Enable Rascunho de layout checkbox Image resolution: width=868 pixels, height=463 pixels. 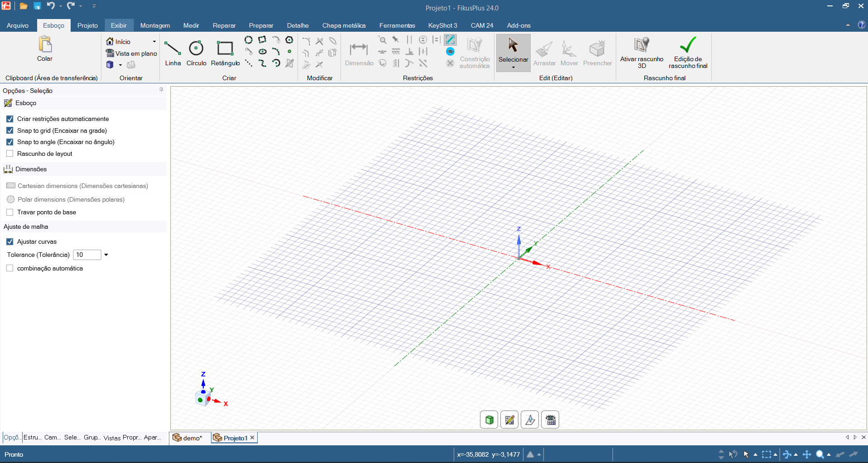10,154
